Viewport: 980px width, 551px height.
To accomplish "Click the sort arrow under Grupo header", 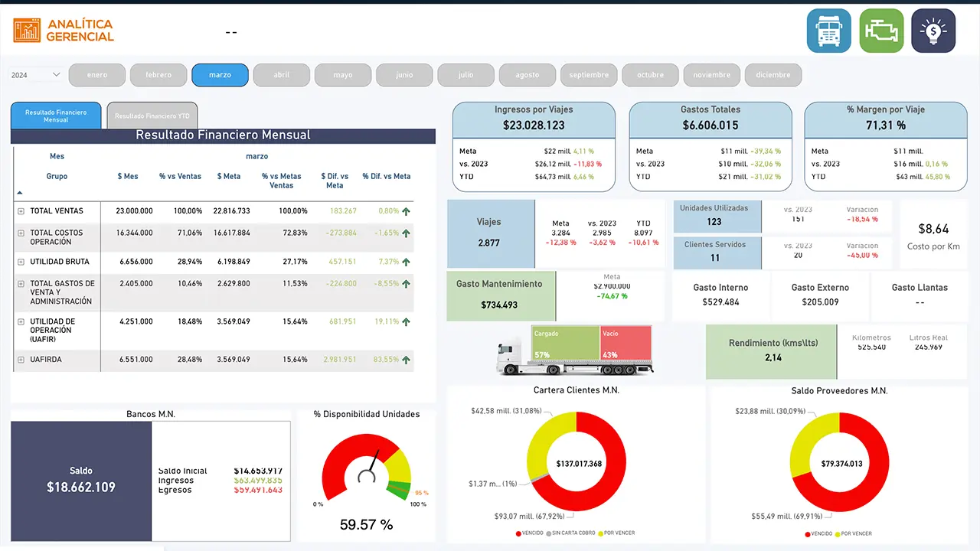I will [20, 194].
